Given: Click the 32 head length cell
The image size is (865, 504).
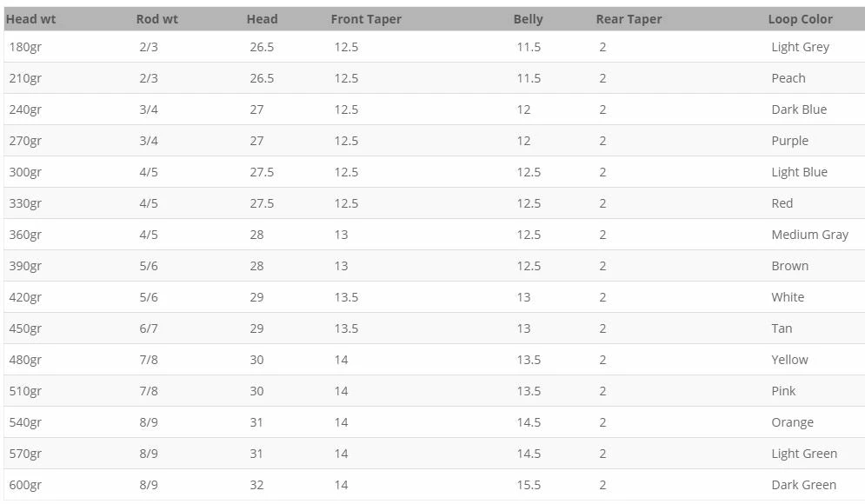Looking at the screenshot, I should 256,485.
